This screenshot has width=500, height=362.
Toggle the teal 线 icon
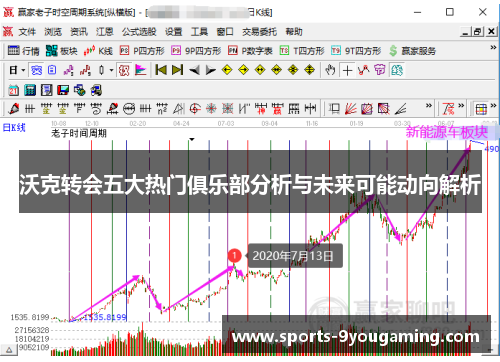click(x=397, y=70)
